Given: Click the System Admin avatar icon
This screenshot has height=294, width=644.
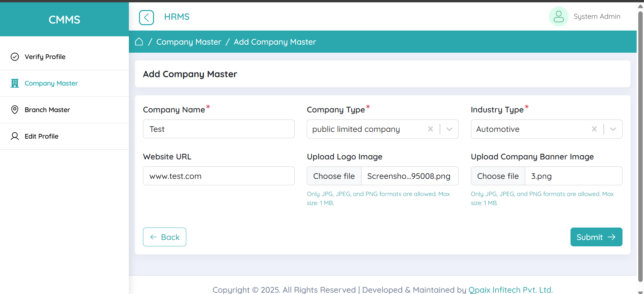Looking at the screenshot, I should (558, 16).
